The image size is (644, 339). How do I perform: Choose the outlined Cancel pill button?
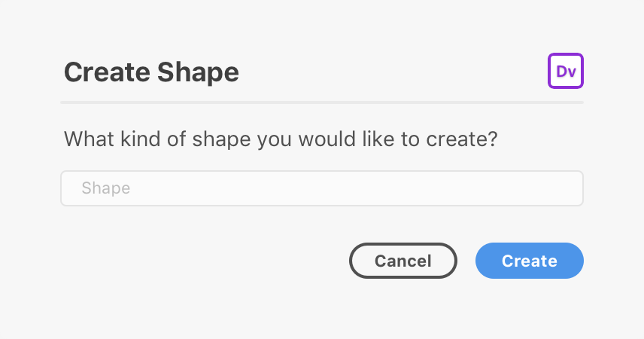tap(403, 261)
